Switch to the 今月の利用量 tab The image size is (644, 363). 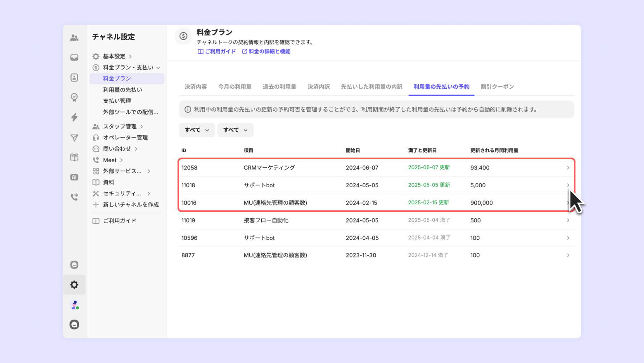coord(234,87)
